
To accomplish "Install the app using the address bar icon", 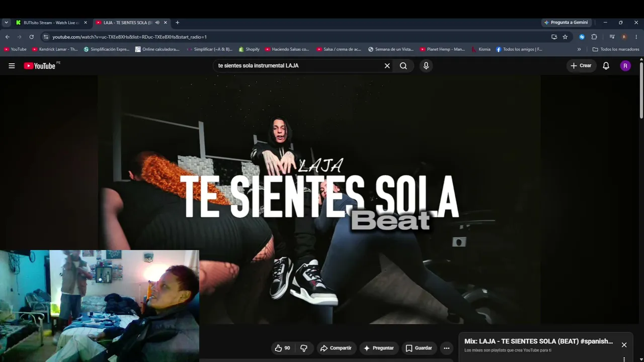I will (x=554, y=37).
